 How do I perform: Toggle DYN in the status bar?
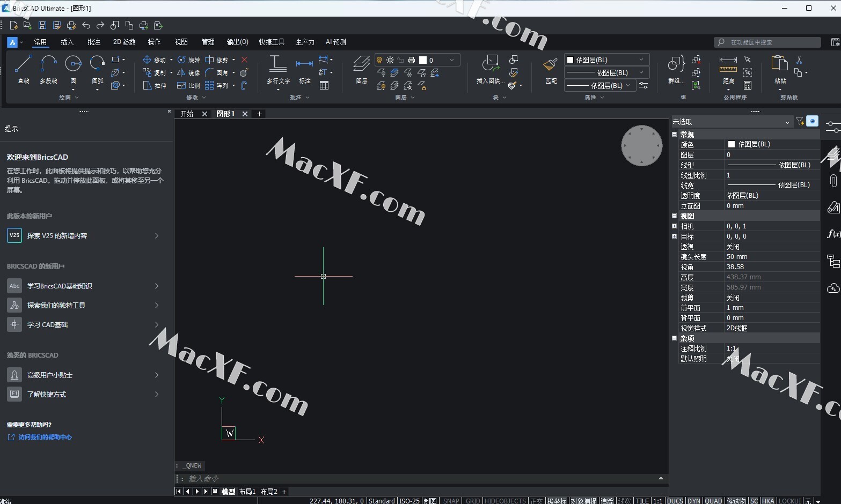click(x=694, y=501)
